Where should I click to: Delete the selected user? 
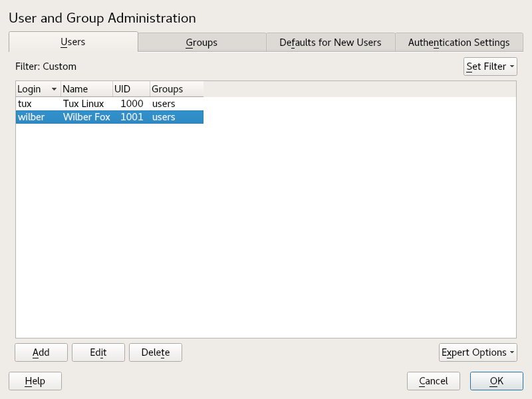point(155,352)
